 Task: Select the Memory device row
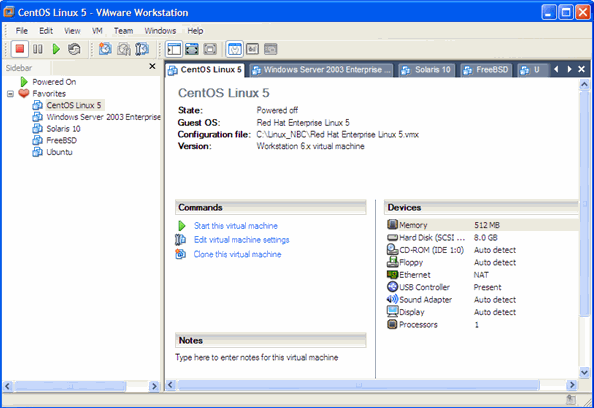click(482, 225)
